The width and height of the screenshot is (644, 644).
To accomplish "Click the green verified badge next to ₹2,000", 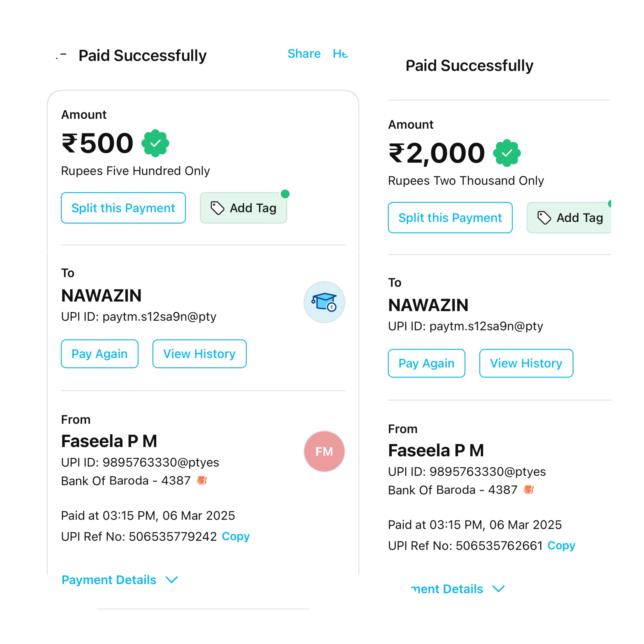I will click(507, 153).
